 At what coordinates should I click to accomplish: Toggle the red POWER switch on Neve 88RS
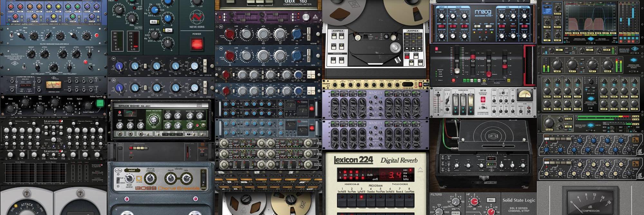point(197,44)
